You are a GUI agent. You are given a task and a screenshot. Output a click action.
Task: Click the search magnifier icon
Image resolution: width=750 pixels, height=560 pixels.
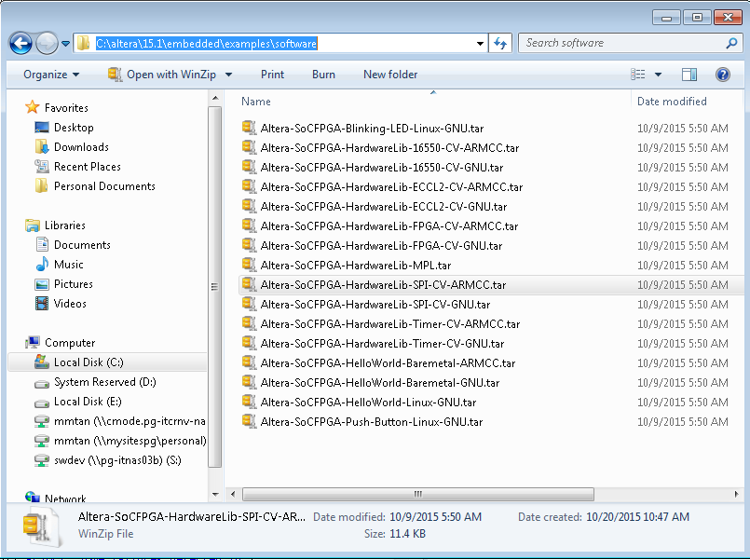click(731, 44)
